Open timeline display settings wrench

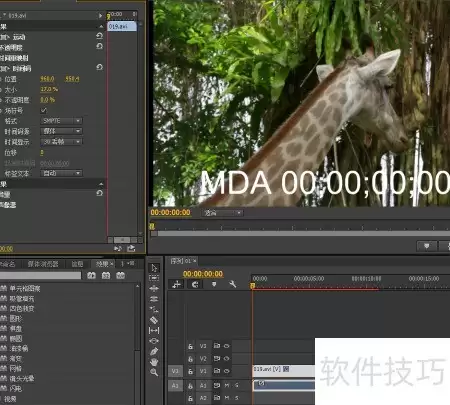232,284
